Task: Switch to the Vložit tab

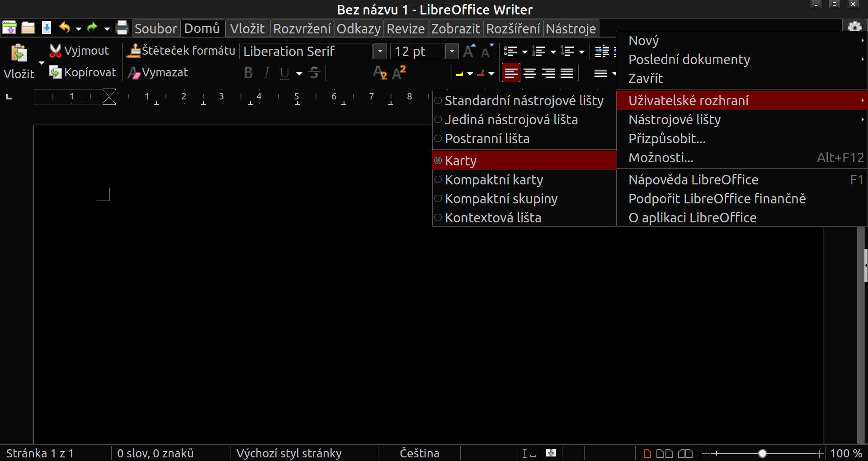Action: point(247,28)
